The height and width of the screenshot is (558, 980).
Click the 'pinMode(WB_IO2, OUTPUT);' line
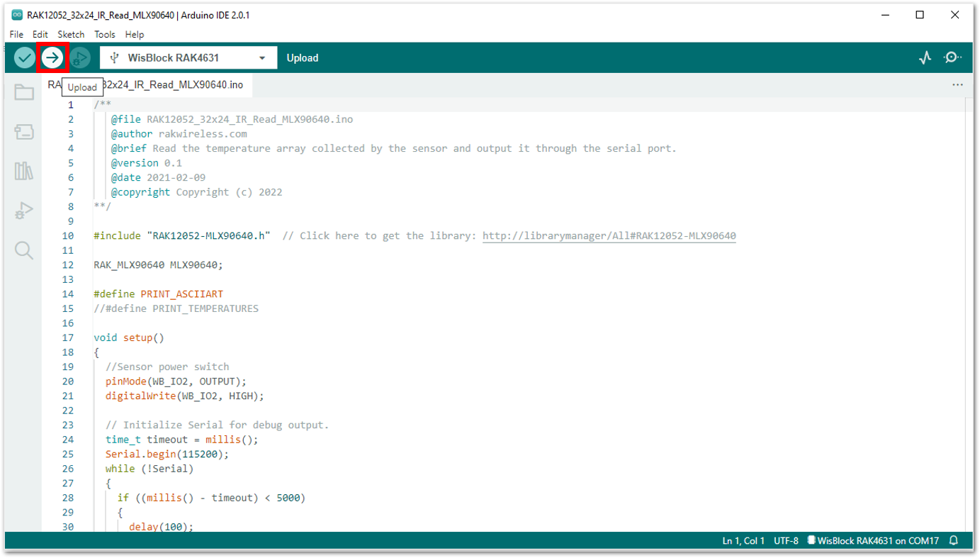(x=176, y=381)
